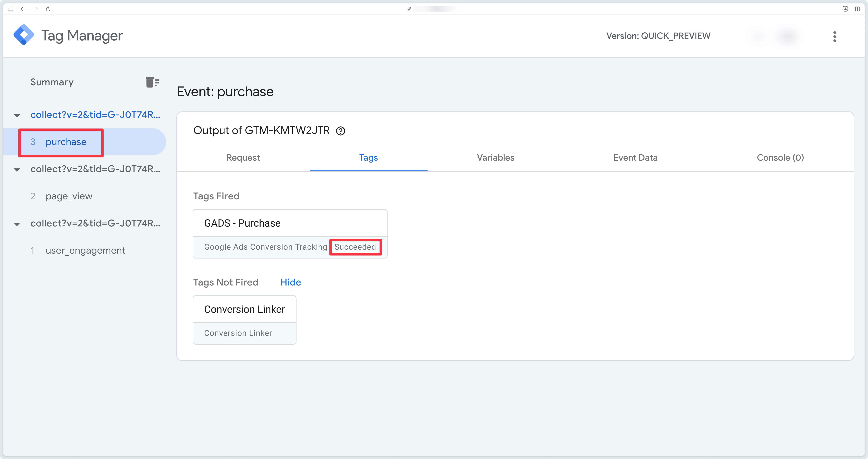Collapse the collect request above page_view

click(17, 170)
